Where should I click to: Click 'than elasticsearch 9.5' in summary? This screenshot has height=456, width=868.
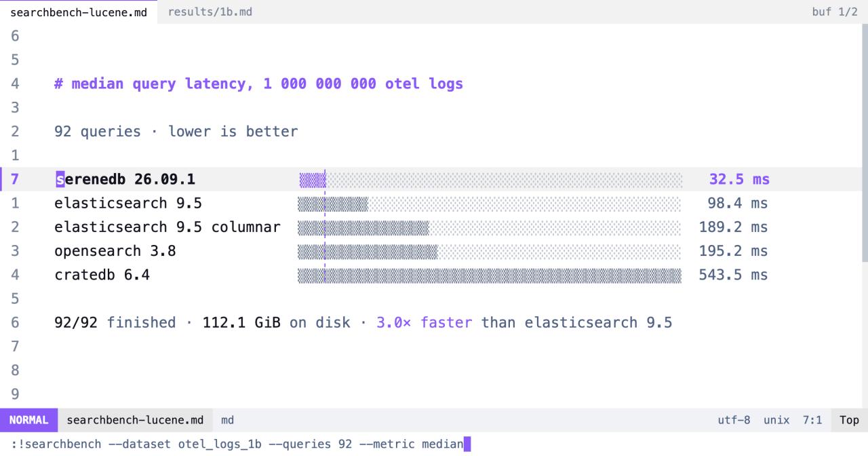577,322
